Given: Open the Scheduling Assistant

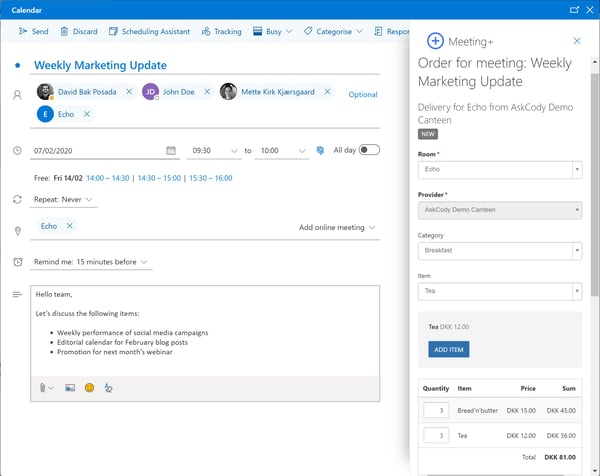Looking at the screenshot, I should [x=149, y=31].
